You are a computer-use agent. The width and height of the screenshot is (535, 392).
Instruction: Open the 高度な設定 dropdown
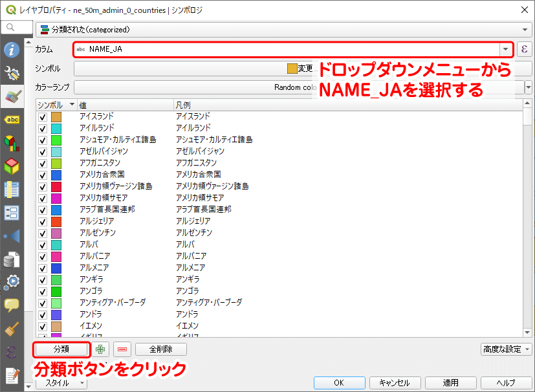506,349
